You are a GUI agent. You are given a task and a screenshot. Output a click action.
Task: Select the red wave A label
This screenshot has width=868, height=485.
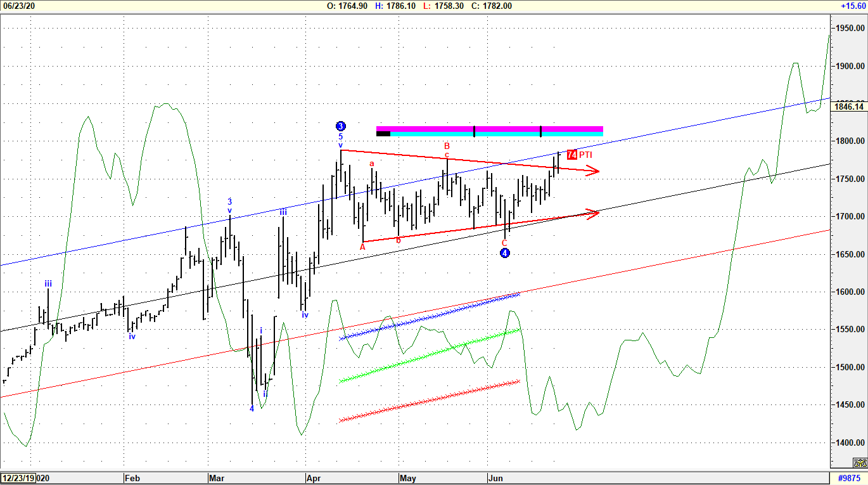pyautogui.click(x=362, y=247)
